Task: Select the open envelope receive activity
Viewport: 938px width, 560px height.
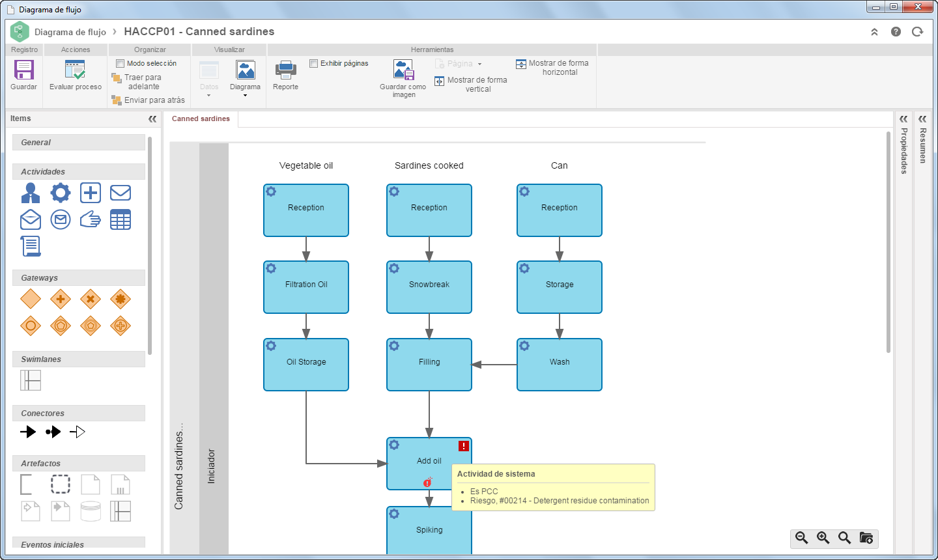Action: [31, 219]
